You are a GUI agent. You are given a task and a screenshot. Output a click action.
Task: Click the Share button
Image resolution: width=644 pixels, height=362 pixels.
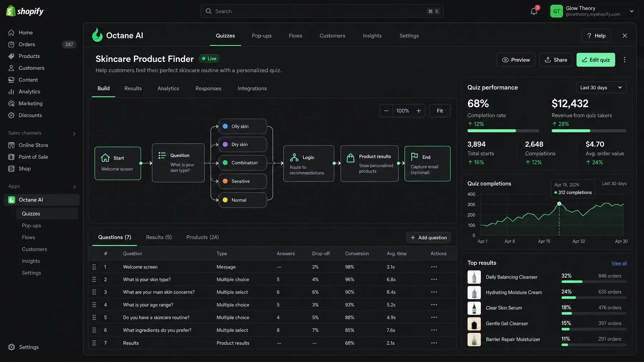556,60
